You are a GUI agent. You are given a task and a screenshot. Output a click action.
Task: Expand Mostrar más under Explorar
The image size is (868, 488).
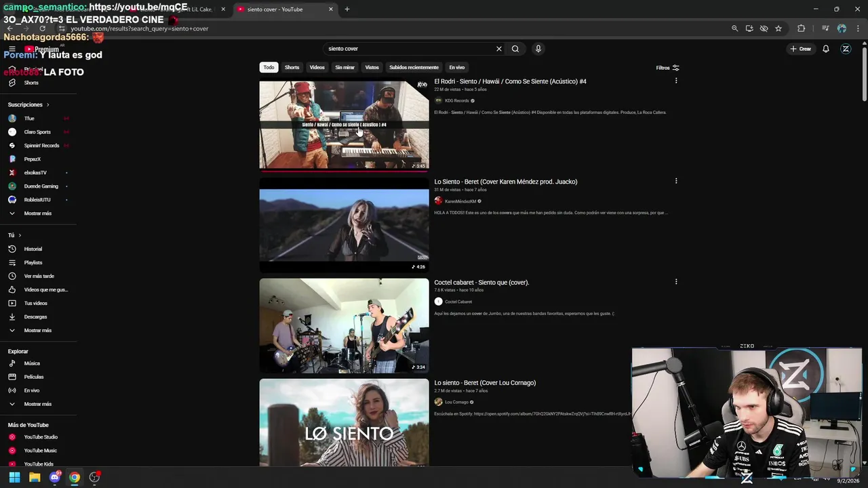[x=38, y=404]
